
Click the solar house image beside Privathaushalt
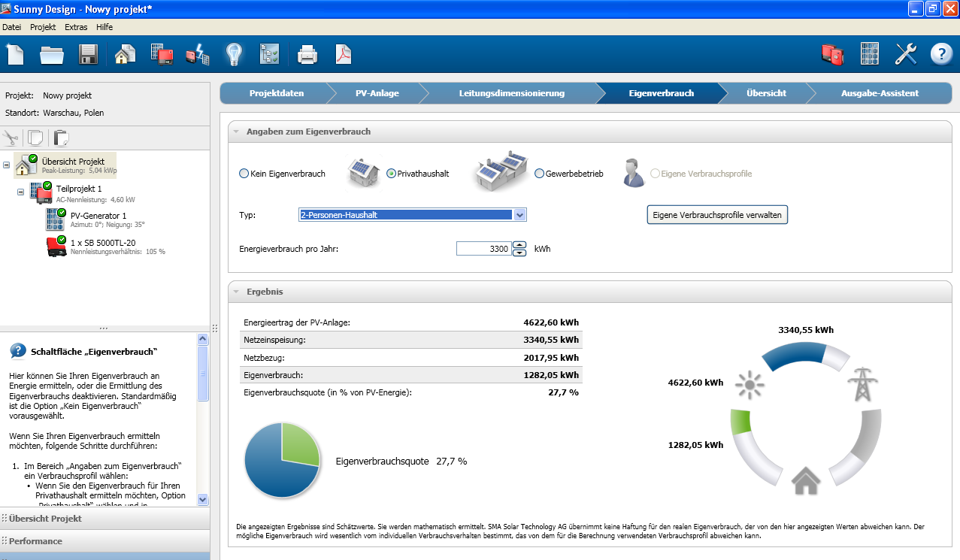click(364, 171)
